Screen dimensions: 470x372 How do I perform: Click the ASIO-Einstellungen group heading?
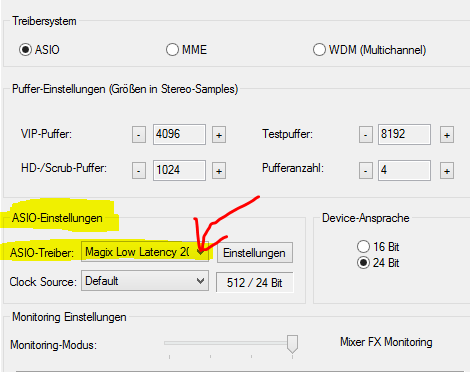[x=57, y=218]
